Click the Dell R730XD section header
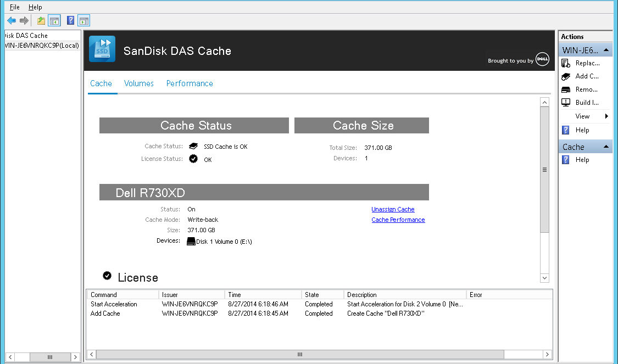 pos(264,192)
